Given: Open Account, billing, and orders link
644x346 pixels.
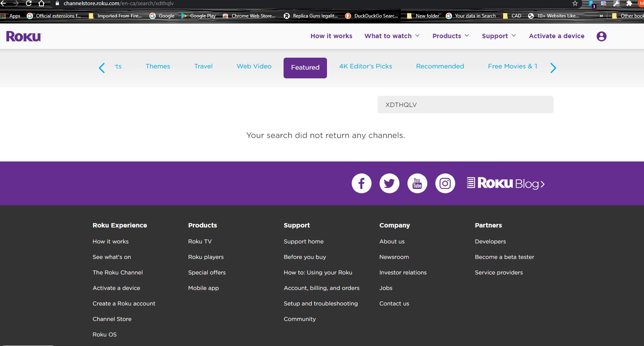Looking at the screenshot, I should [322, 288].
